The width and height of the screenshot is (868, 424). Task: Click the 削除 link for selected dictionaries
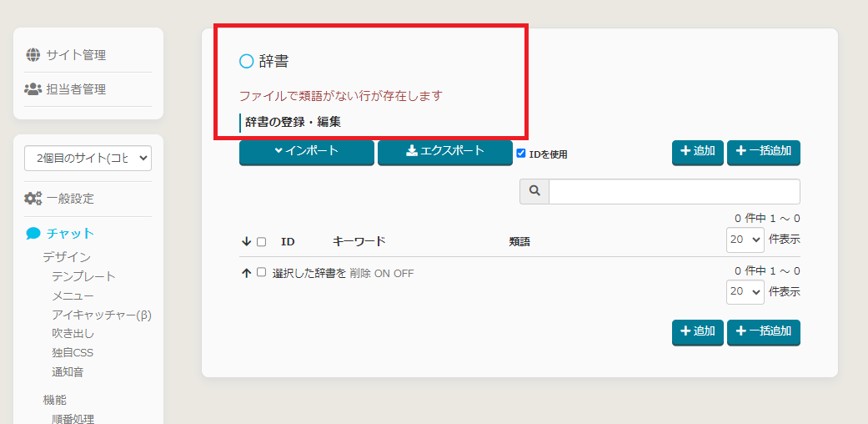pyautogui.click(x=359, y=274)
